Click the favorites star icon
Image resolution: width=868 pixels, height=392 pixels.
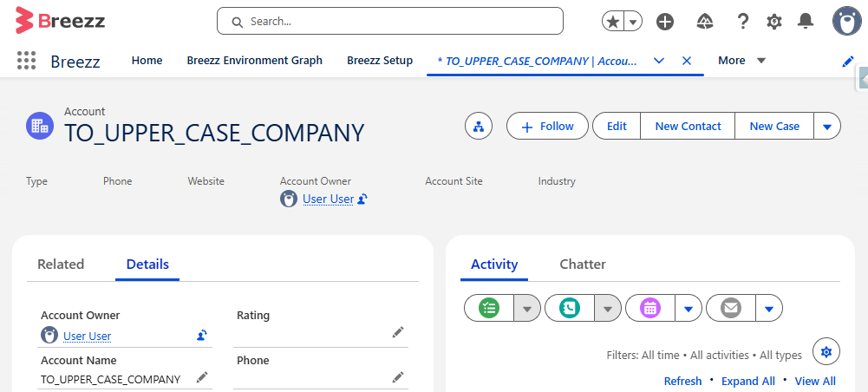tap(613, 22)
